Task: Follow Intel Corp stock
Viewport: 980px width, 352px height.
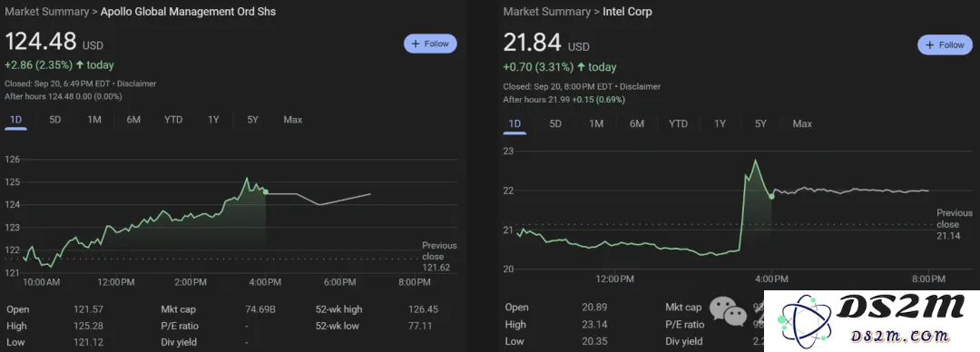Action: [x=945, y=45]
